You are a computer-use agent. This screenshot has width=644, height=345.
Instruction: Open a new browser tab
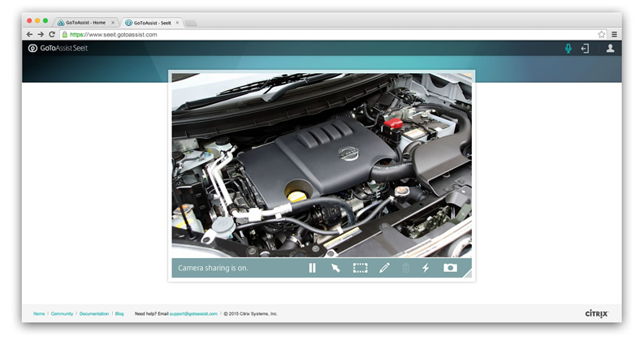click(x=191, y=23)
